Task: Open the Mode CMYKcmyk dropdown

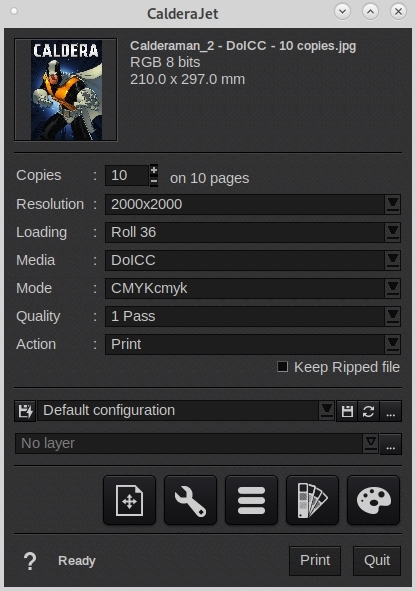Action: pos(393,288)
